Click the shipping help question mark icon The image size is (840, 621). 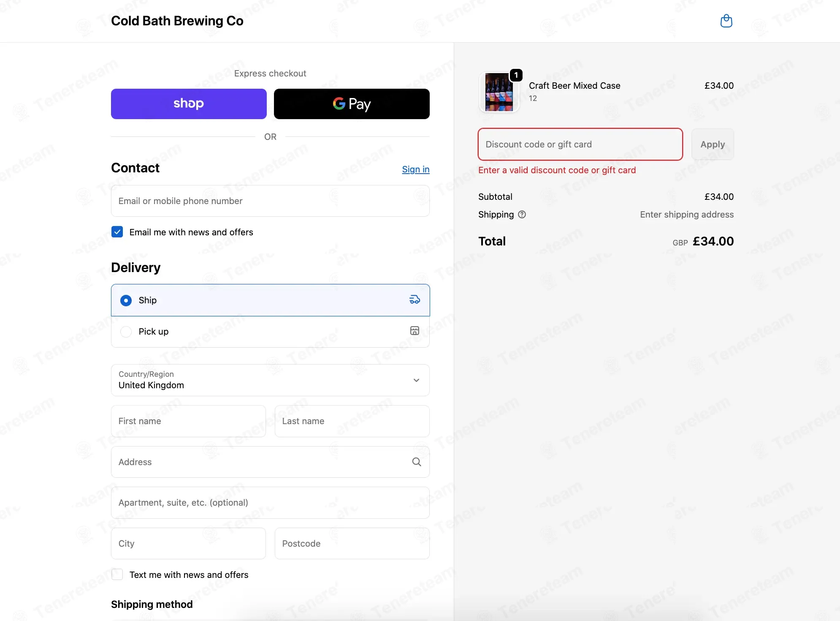[x=522, y=215]
